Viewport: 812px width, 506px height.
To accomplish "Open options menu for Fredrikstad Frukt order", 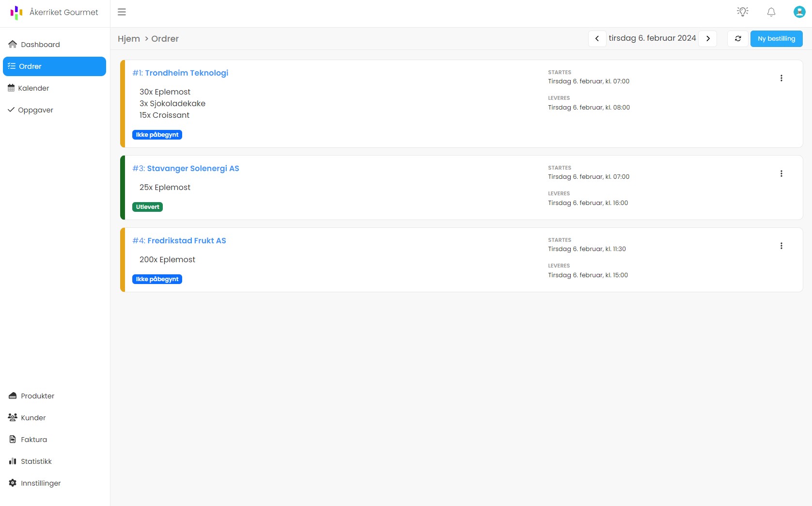I will [x=781, y=246].
